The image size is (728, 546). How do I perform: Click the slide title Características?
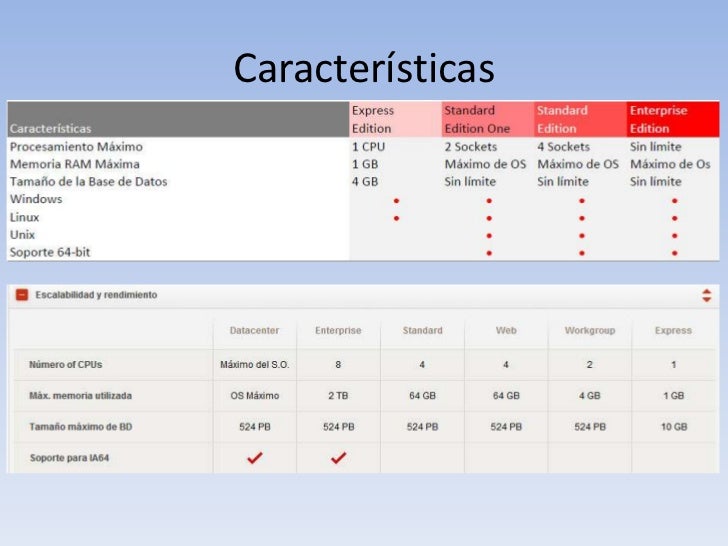364,68
